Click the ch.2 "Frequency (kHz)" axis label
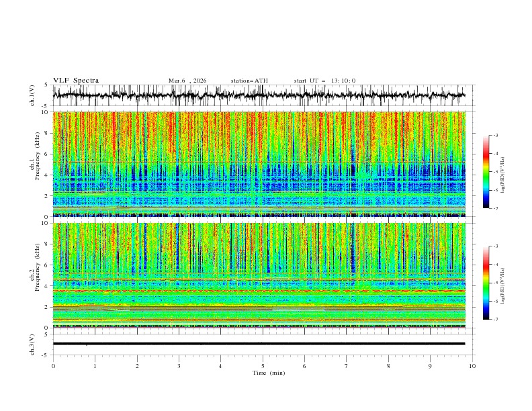The width and height of the screenshot is (532, 411). [38, 267]
